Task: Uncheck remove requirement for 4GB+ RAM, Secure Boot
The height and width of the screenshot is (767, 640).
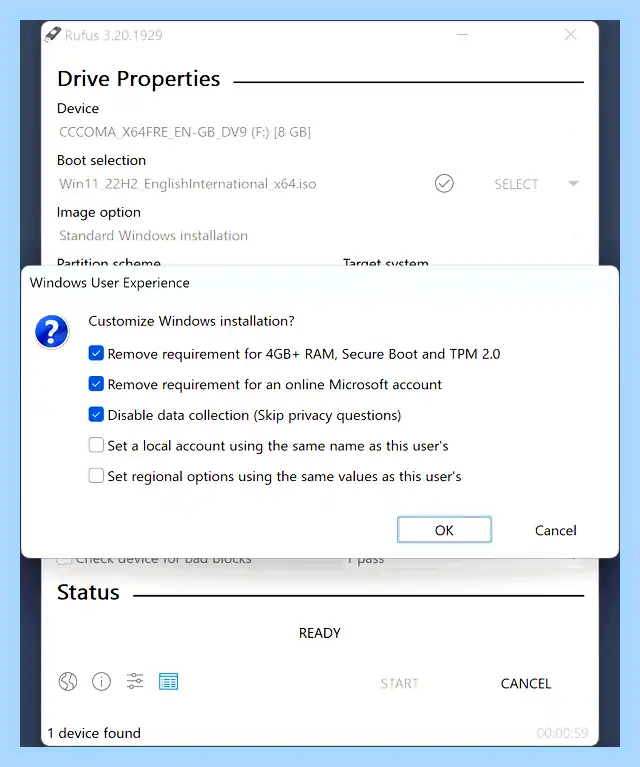Action: 96,353
